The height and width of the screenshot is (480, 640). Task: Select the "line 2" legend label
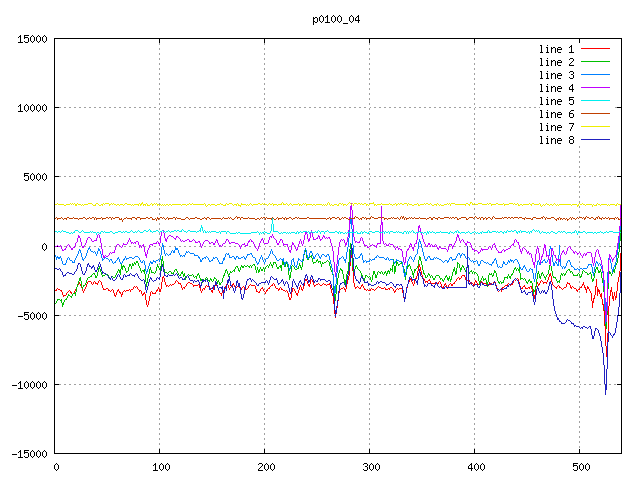click(556, 62)
